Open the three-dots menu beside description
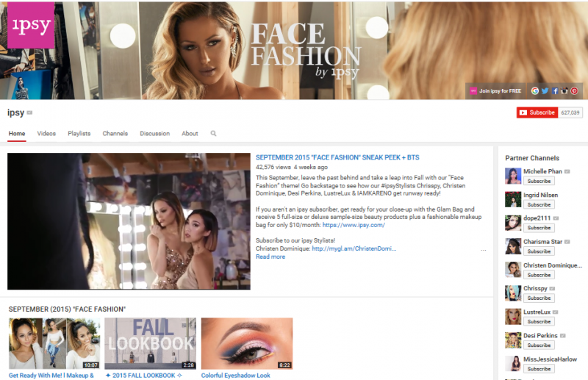This screenshot has height=380, width=588. (x=484, y=250)
